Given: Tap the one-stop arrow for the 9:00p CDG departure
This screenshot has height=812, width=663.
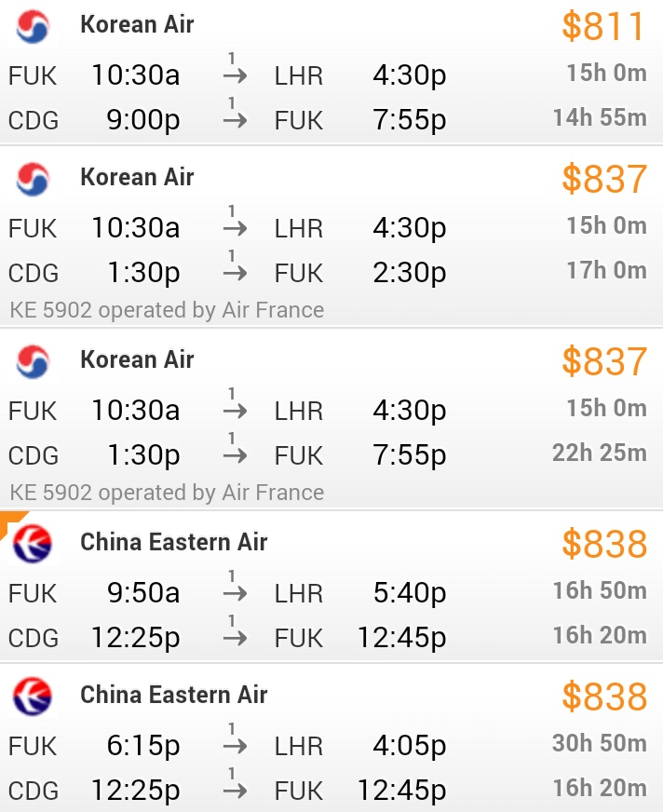Looking at the screenshot, I should point(236,116).
